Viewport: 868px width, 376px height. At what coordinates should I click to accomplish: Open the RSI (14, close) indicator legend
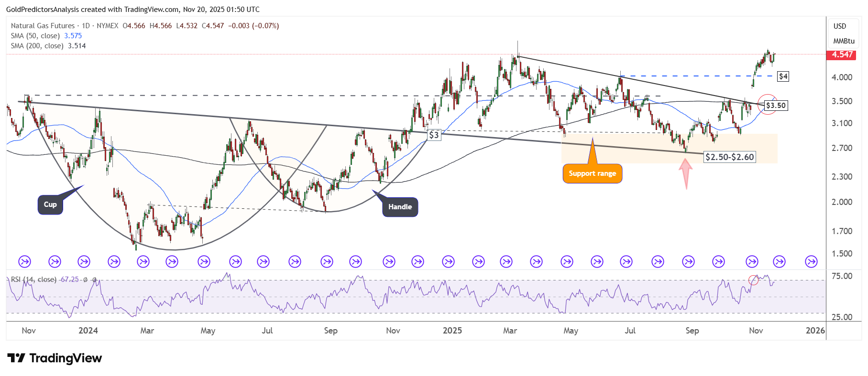[33, 279]
